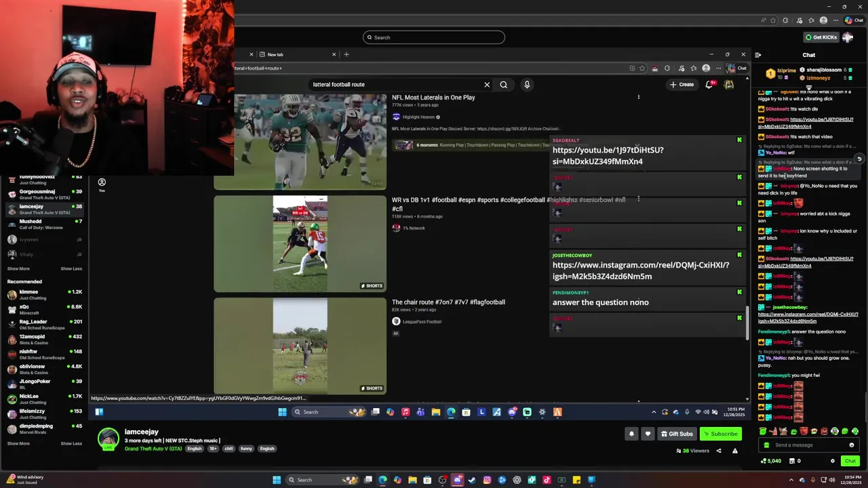Open options menu for WR vs DB short
The image size is (868, 488).
click(x=638, y=199)
